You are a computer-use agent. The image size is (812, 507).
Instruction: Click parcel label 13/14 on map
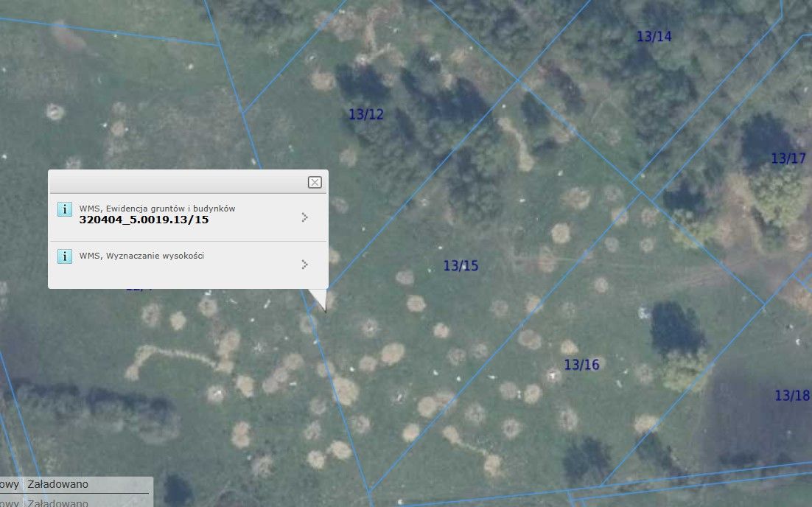click(654, 36)
